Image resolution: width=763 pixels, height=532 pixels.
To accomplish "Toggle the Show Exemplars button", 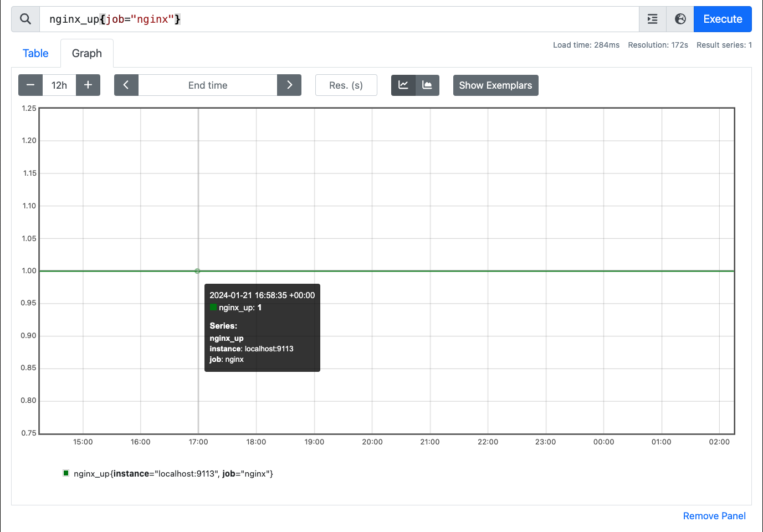I will (495, 85).
